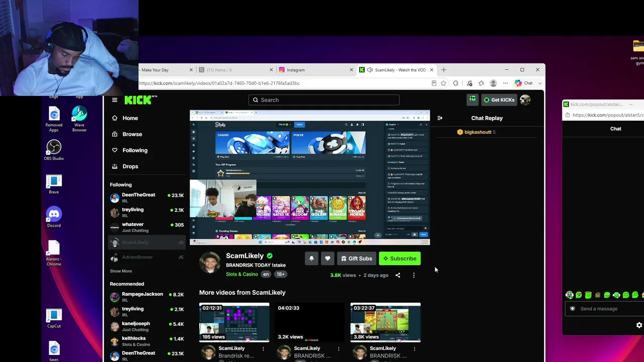Open Edge browser extensions puzzle icon
This screenshot has width=644, height=362.
(455, 83)
